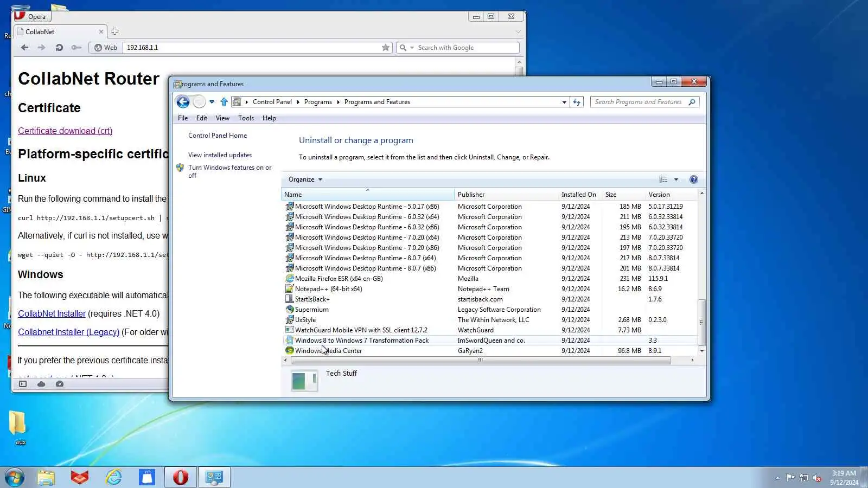Select Mozilla Firefox ESR (x64 en-GB) row
This screenshot has height=488, width=868.
[x=489, y=279]
